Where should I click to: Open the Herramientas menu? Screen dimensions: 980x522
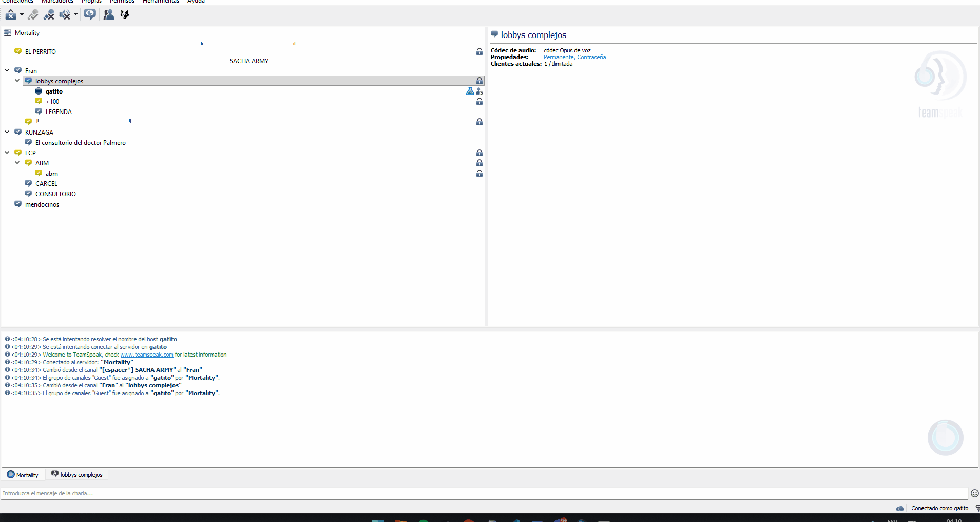[161, 2]
